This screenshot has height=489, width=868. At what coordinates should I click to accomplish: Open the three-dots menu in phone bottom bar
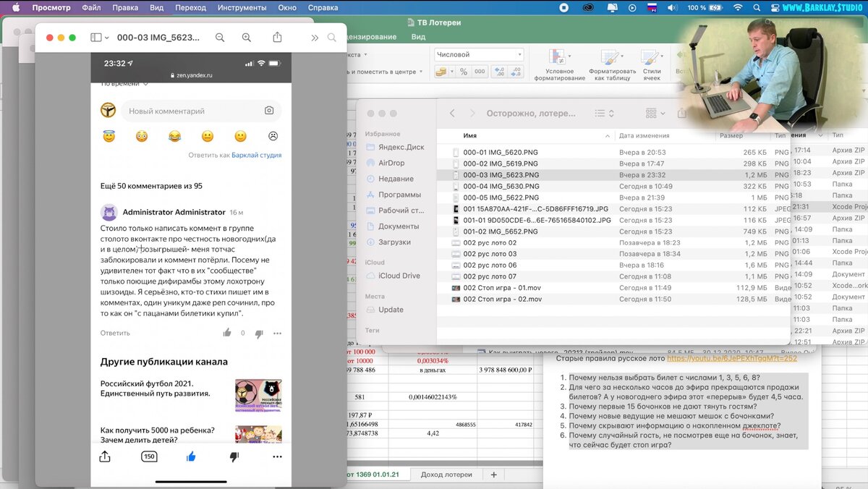pyautogui.click(x=277, y=457)
